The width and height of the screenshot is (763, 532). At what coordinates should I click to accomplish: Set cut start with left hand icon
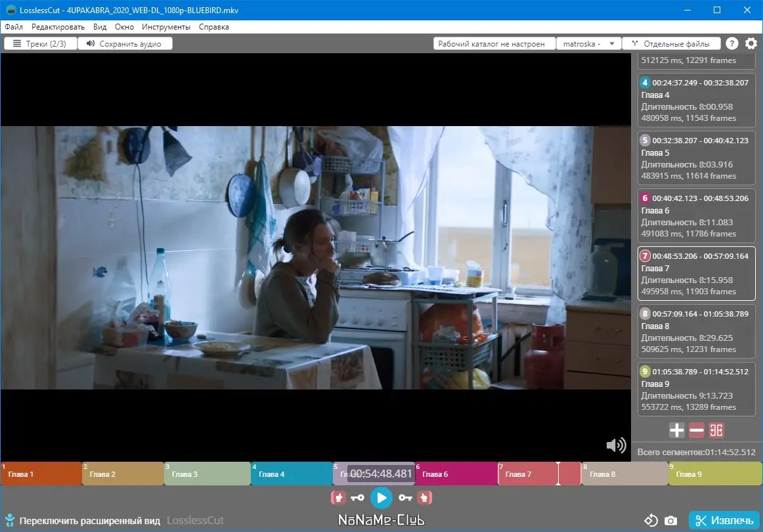pos(338,497)
